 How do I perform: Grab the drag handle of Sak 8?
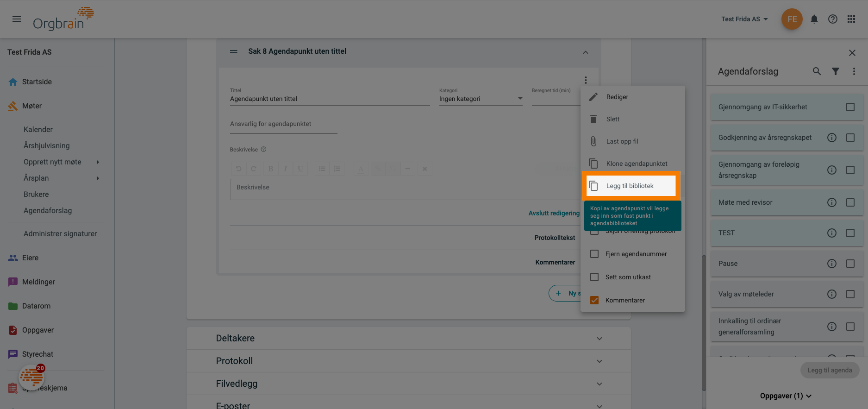[234, 51]
